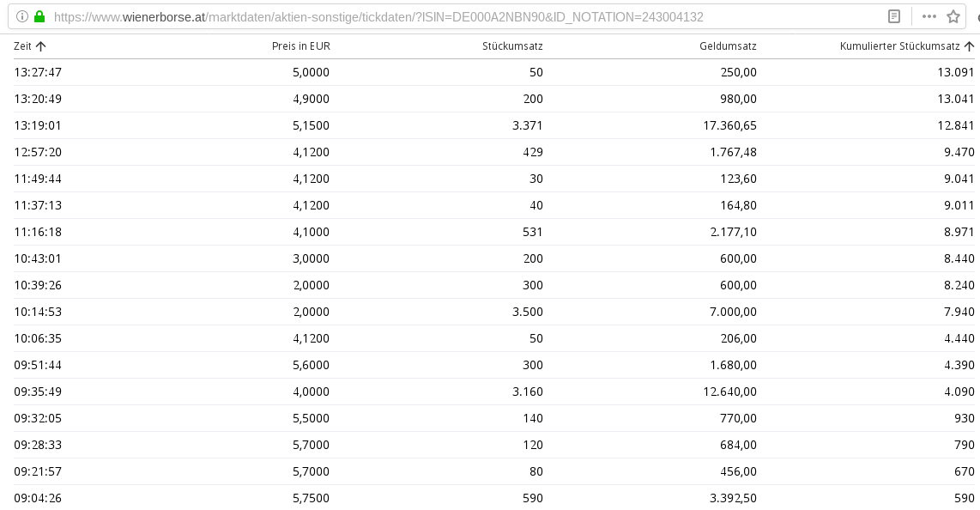The height and width of the screenshot is (510, 980).
Task: Click the 17.360,65 Geldumsatz value
Action: [x=729, y=125]
